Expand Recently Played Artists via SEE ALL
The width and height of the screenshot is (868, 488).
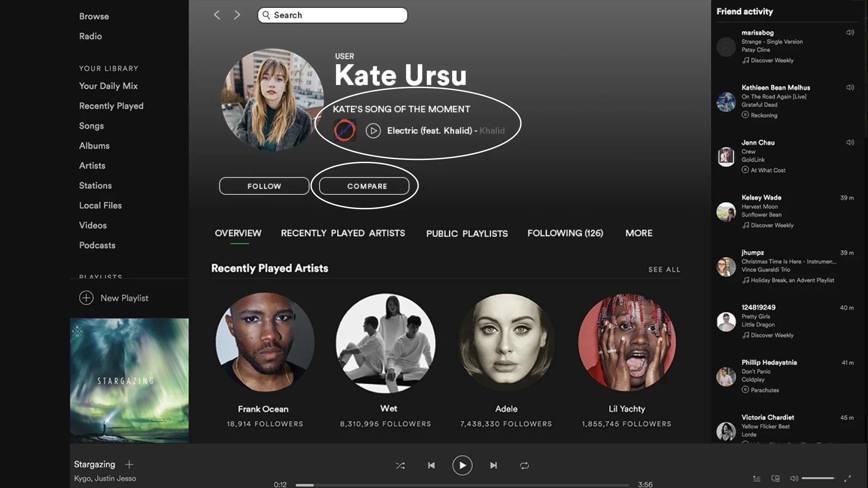click(x=664, y=270)
